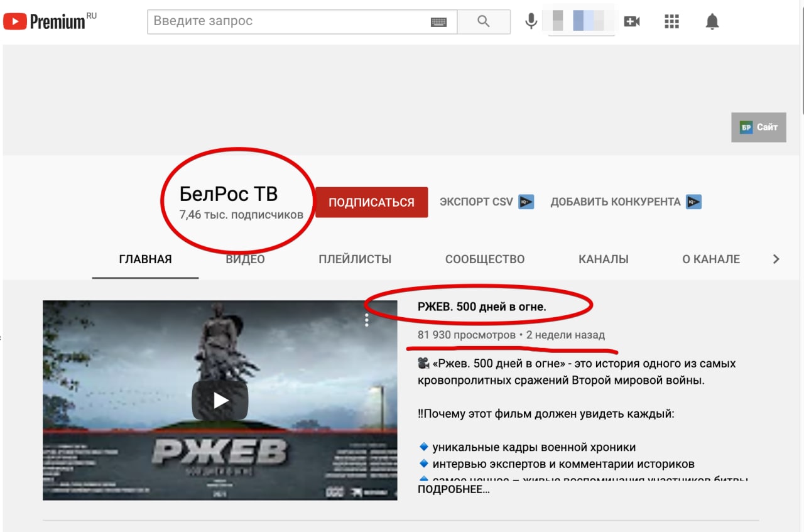The image size is (804, 532).
Task: Open the create video camera icon
Action: click(632, 21)
